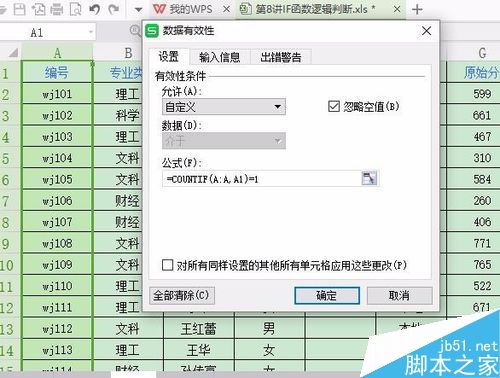Screen dimensions: 500x378
Task: Select cell wj113
Action: coord(57,350)
